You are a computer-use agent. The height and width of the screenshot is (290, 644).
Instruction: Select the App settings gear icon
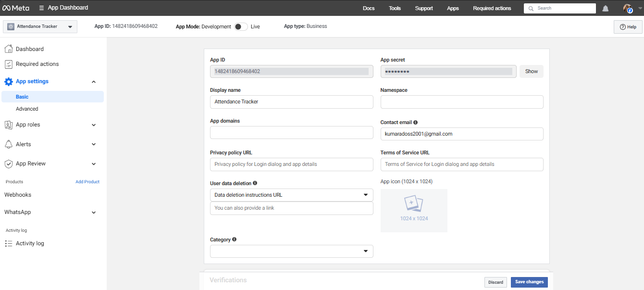(x=8, y=81)
